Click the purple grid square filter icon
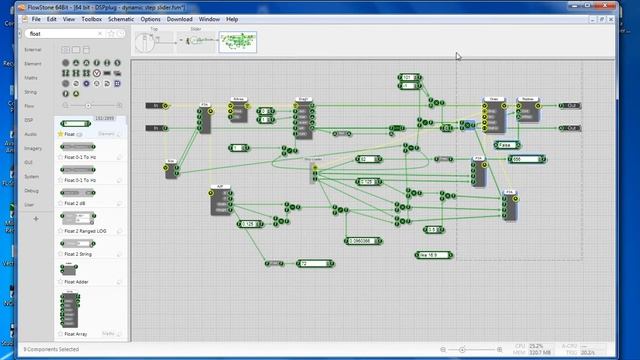The width and height of the screenshot is (640, 360). click(x=117, y=83)
